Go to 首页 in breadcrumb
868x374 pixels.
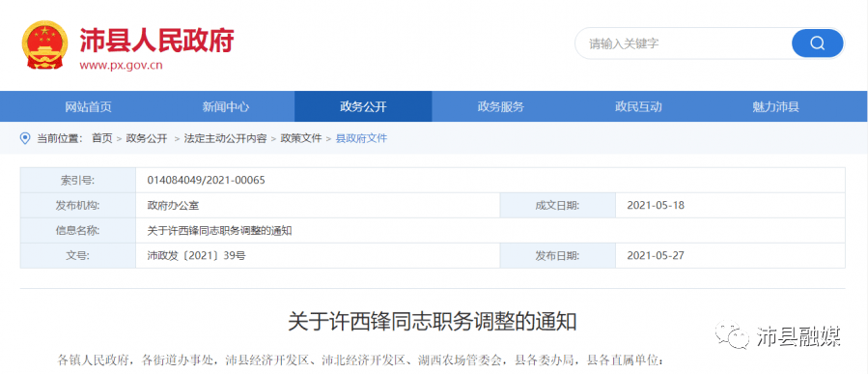pos(101,138)
